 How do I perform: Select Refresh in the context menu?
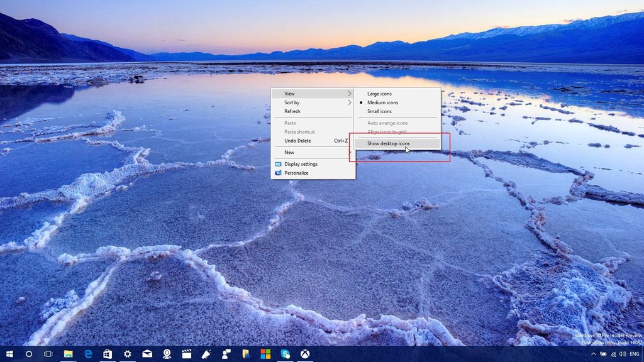[x=291, y=111]
